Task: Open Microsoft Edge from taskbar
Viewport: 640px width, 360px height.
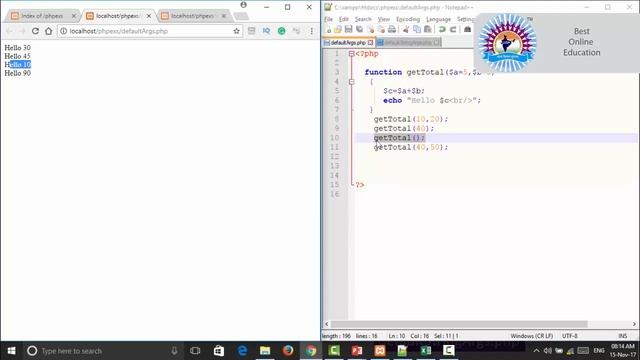Action: coord(242,351)
